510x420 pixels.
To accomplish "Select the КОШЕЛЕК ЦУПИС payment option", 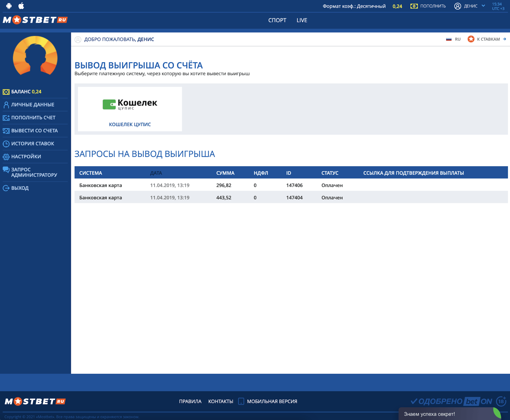I will [130, 109].
